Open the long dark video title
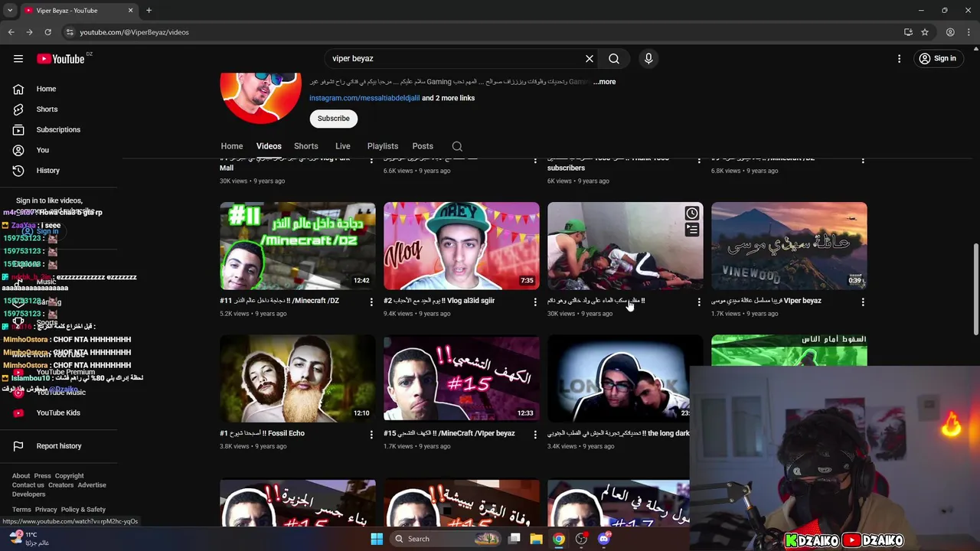Viewport: 980px width, 551px height. 619,433
